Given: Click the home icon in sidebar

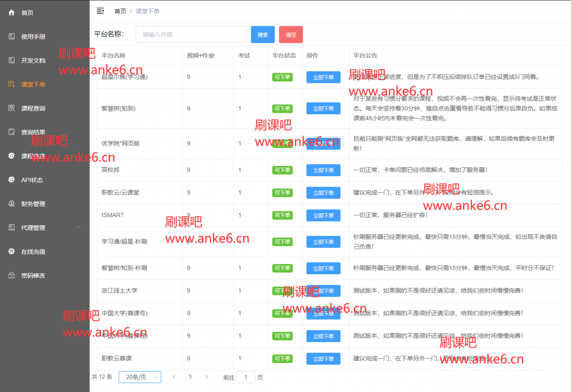Looking at the screenshot, I should click(x=12, y=12).
